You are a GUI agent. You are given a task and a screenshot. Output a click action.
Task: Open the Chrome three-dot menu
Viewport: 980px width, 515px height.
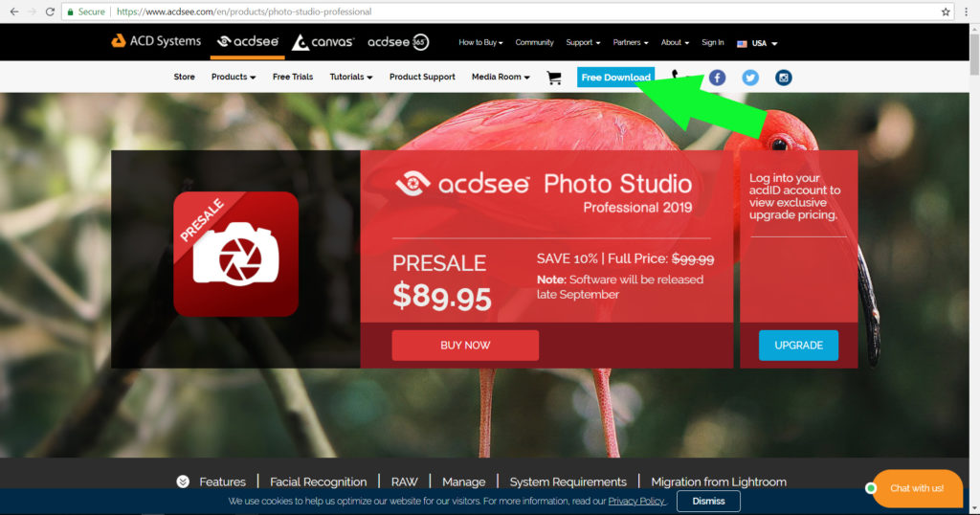966,11
